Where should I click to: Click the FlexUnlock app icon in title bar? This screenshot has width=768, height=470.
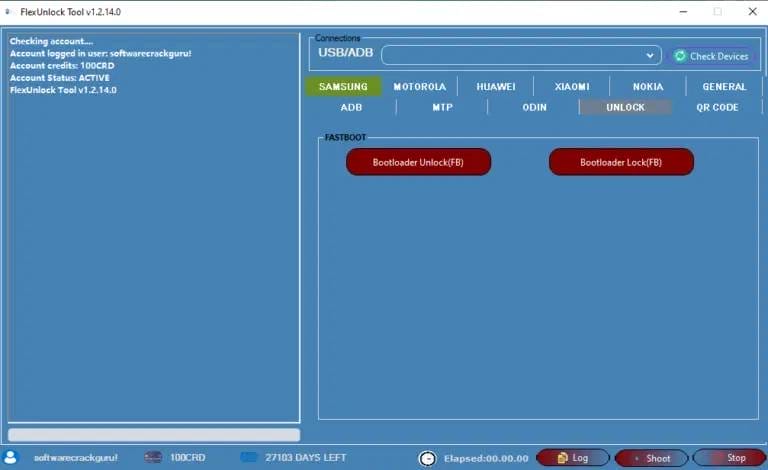tap(8, 12)
